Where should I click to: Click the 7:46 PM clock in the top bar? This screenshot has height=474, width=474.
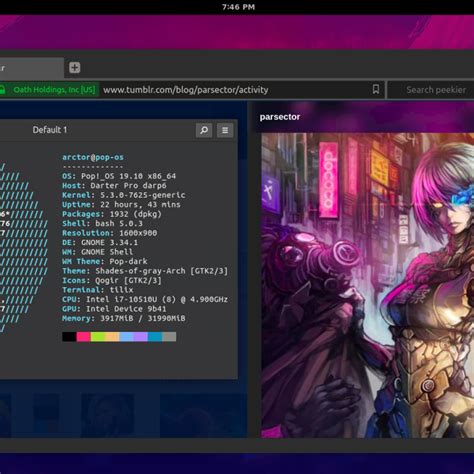tap(238, 7)
